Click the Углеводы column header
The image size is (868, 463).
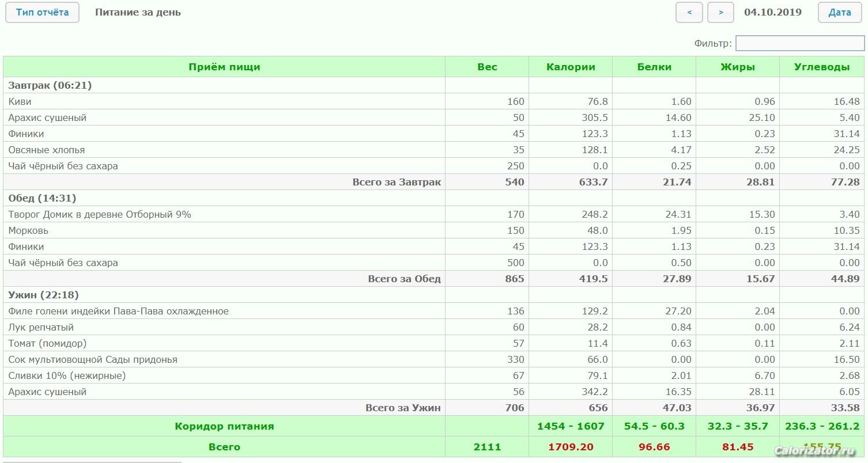click(x=822, y=67)
